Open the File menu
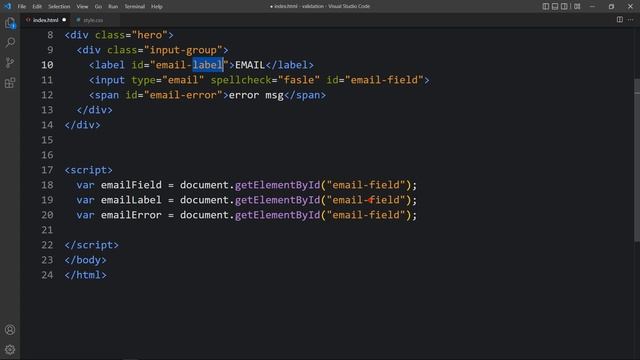The image size is (640, 360). point(22,7)
